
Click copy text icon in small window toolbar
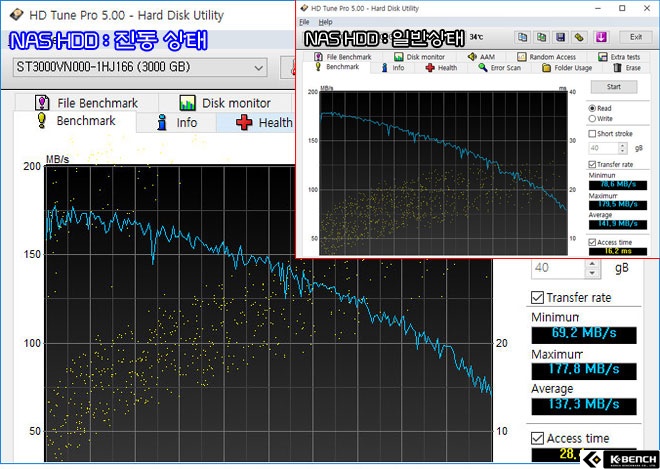click(x=522, y=37)
